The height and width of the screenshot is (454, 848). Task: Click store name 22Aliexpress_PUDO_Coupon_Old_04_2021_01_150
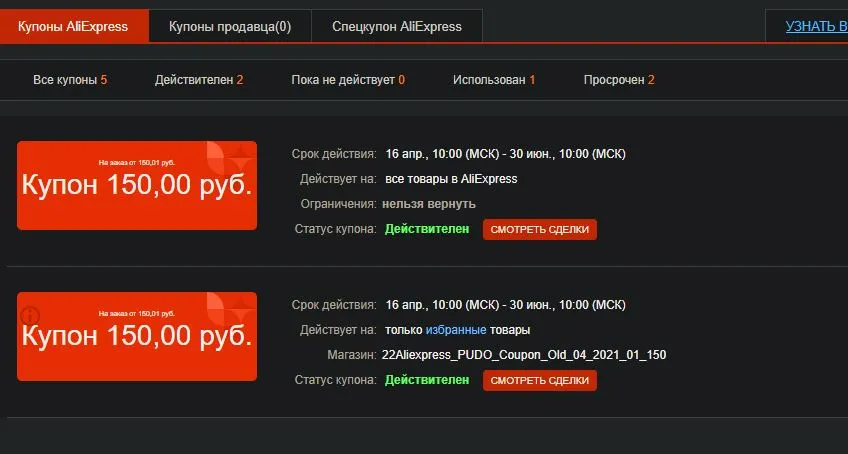tap(524, 355)
